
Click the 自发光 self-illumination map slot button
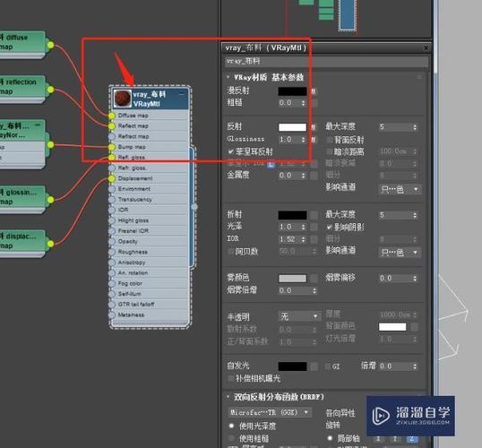[x=314, y=366]
